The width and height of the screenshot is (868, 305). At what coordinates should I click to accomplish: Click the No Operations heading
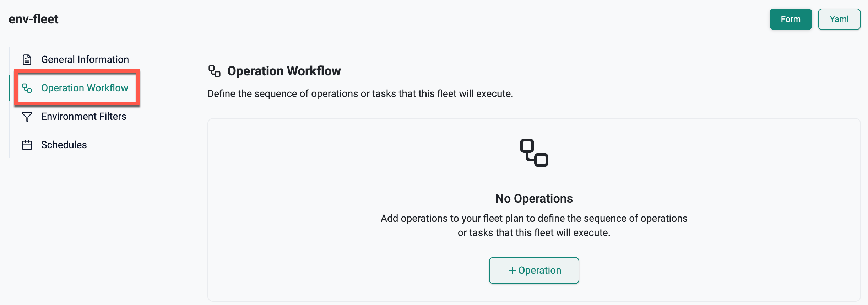coord(534,198)
